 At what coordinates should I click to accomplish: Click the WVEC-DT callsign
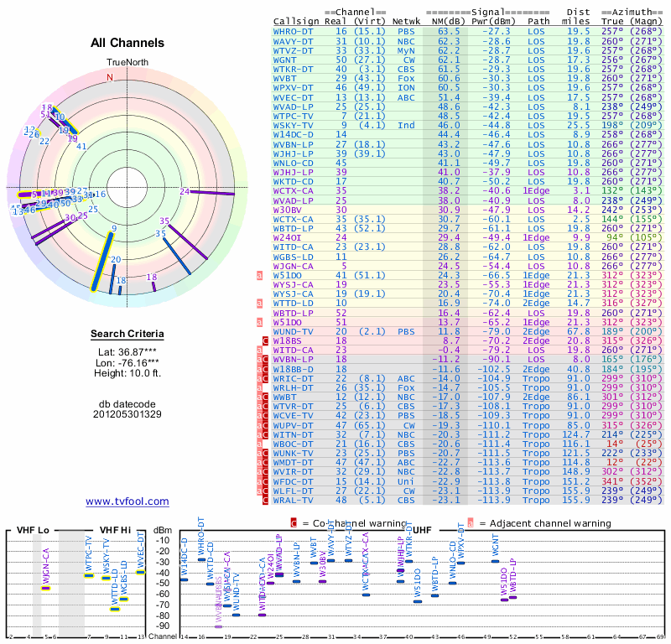pyautogui.click(x=293, y=97)
